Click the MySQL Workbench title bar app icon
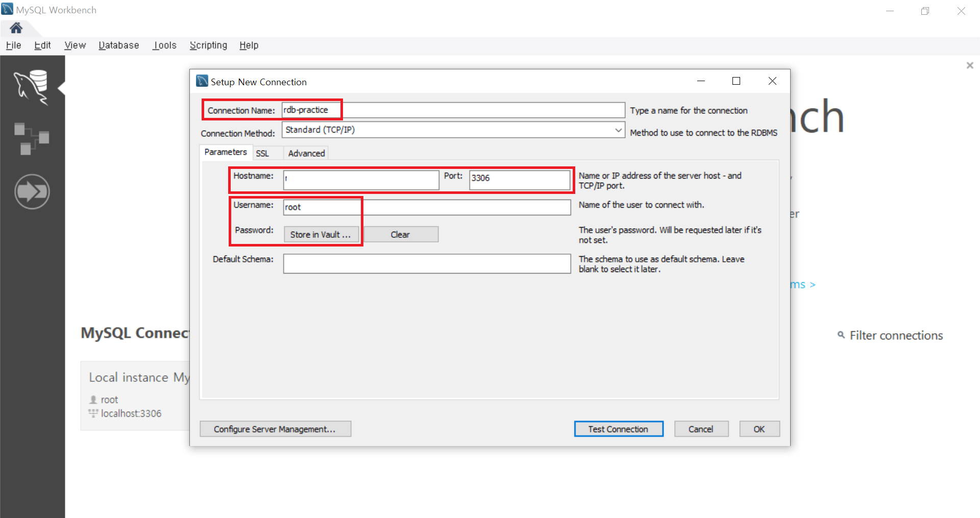This screenshot has height=518, width=980. (x=7, y=9)
